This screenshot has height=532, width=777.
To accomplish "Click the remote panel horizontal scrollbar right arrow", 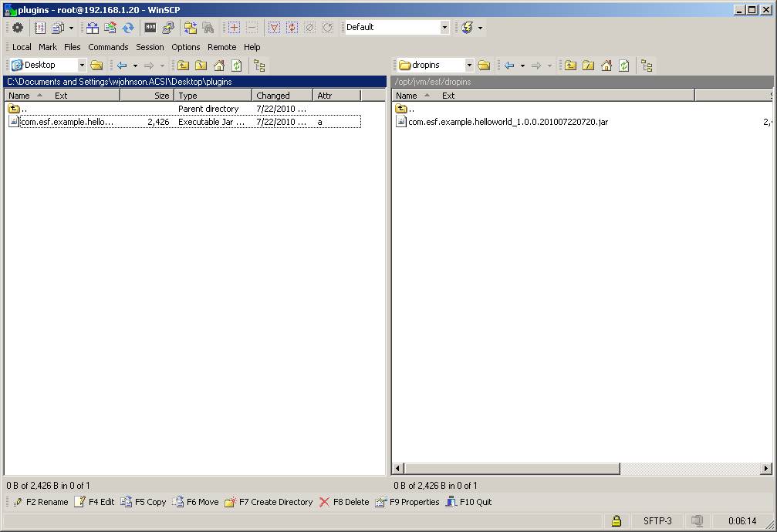I will pos(766,468).
